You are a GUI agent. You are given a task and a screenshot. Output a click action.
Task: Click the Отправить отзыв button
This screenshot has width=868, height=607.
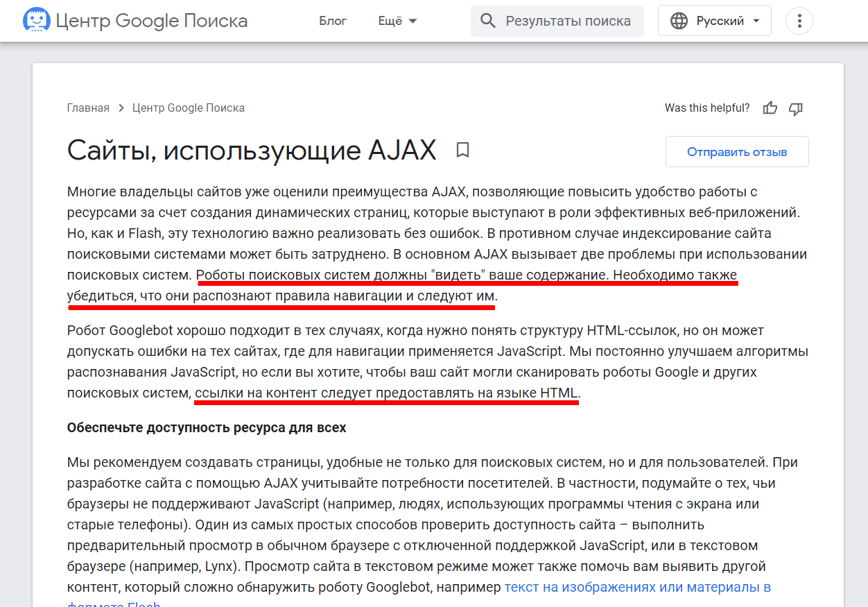pos(737,152)
